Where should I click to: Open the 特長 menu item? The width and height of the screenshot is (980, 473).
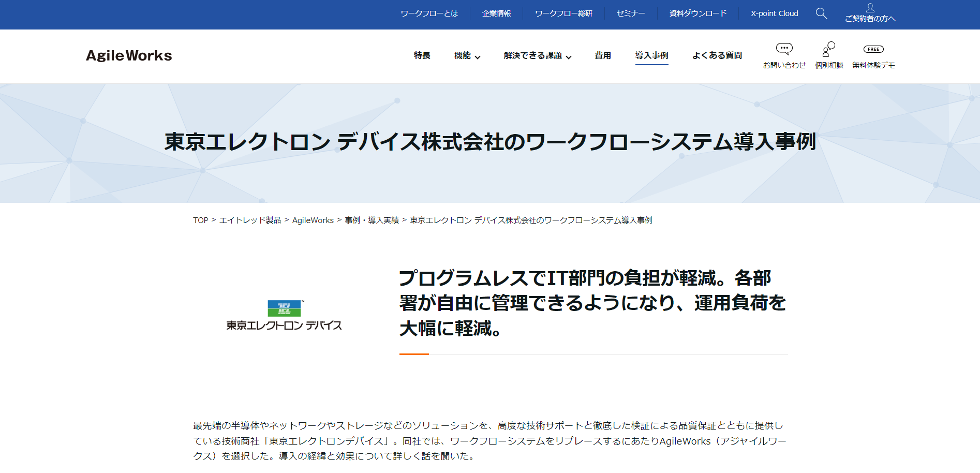tap(422, 55)
